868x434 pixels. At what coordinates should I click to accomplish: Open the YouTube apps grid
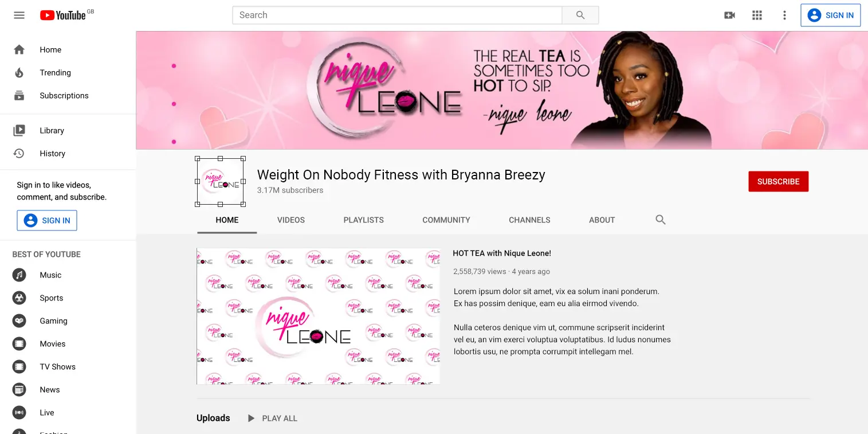[x=757, y=15]
